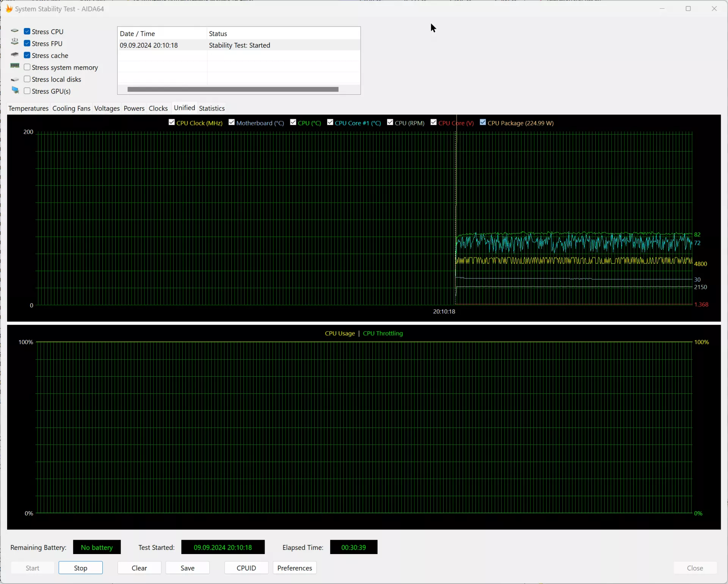Uncheck the Stress CPU checkbox
This screenshot has width=728, height=584.
(x=27, y=31)
